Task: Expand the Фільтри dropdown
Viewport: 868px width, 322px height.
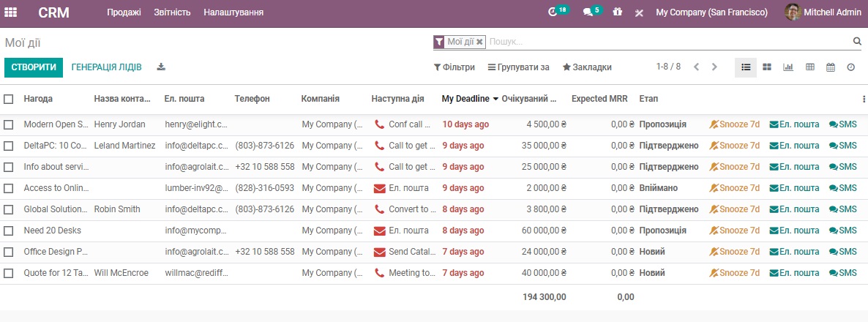Action: pyautogui.click(x=454, y=67)
